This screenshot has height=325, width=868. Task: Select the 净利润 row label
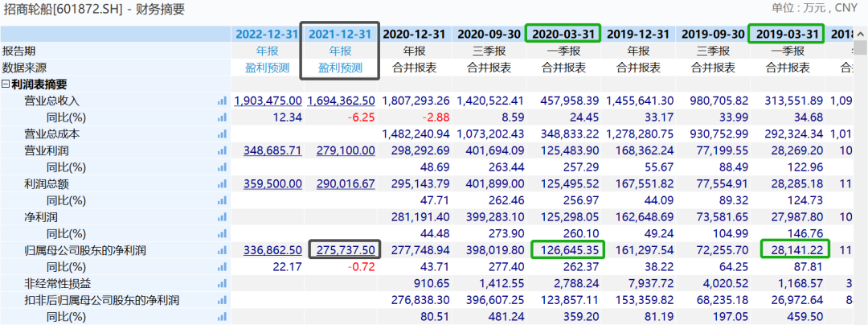41,217
